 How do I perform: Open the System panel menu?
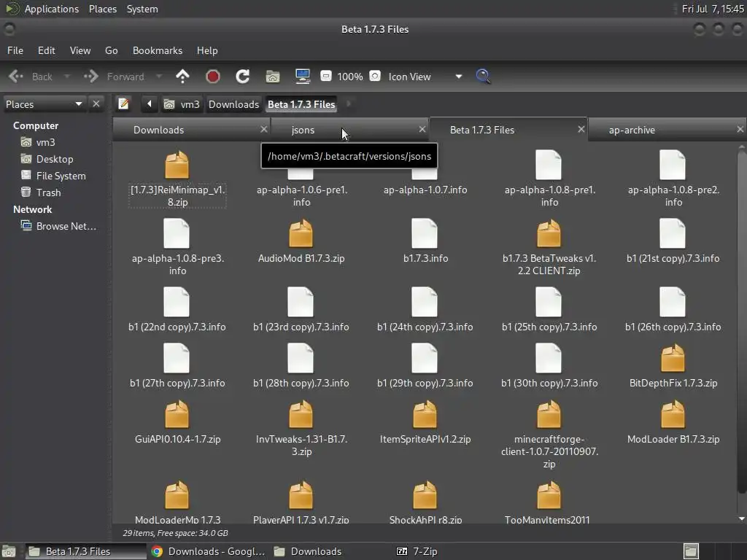tap(142, 9)
